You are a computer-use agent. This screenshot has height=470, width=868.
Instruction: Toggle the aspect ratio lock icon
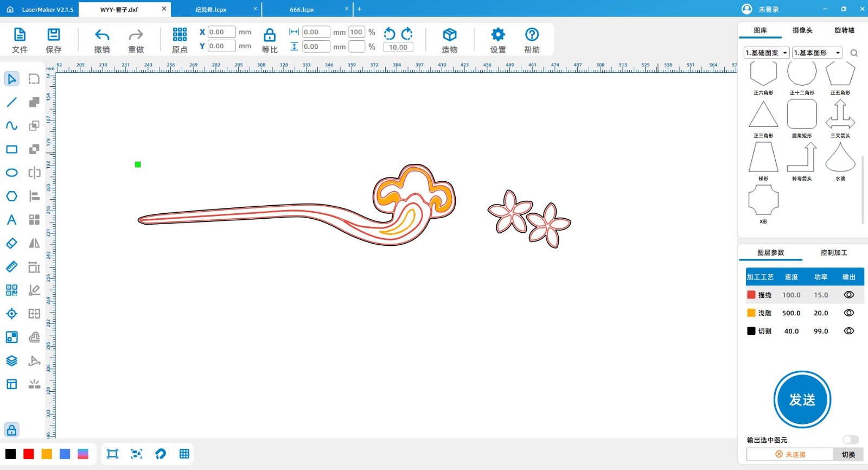(270, 36)
